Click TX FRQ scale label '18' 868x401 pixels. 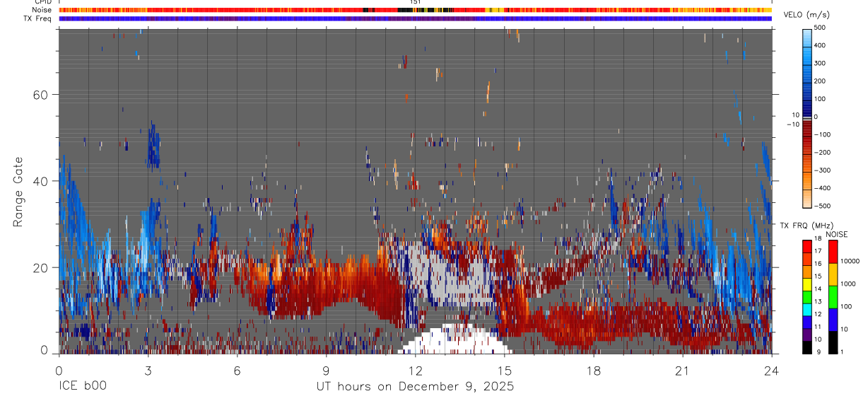click(x=819, y=240)
